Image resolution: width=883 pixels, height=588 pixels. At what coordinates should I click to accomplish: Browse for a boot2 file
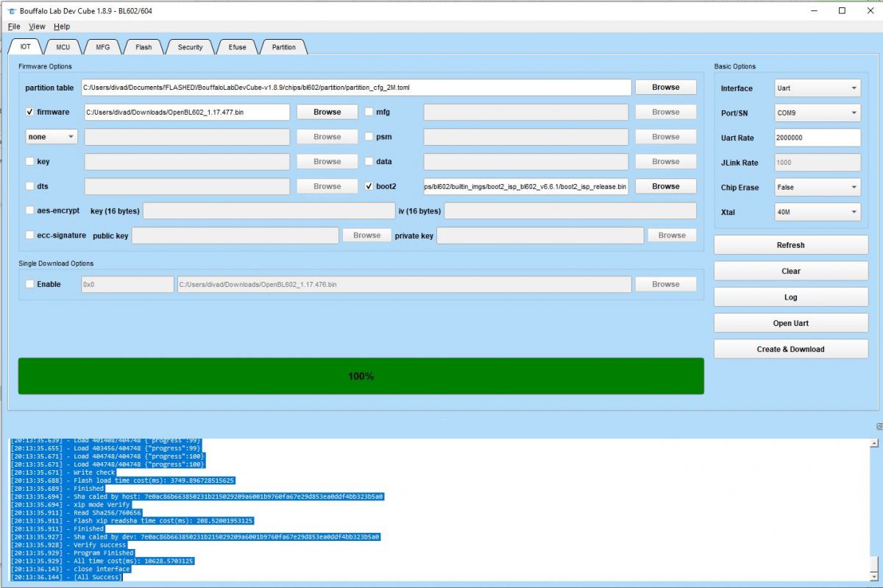pos(666,186)
